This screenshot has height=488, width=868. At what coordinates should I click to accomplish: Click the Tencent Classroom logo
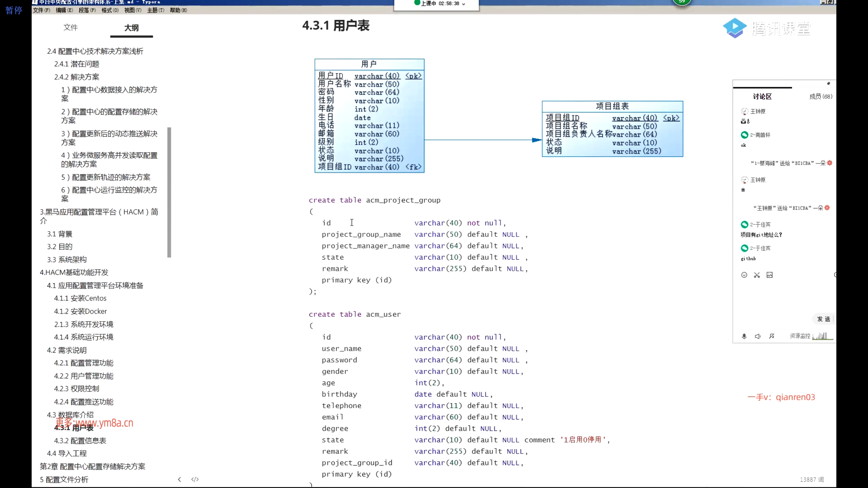coord(766,28)
